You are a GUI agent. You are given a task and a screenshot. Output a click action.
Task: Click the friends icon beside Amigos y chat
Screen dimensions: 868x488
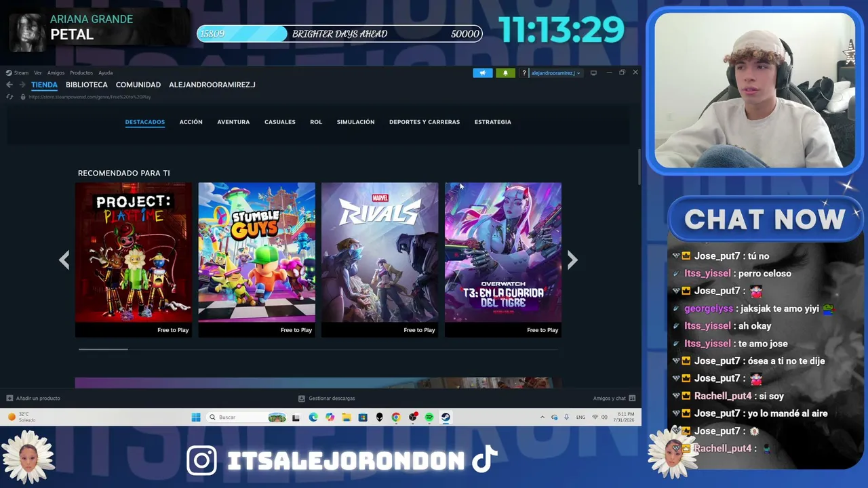click(x=632, y=399)
